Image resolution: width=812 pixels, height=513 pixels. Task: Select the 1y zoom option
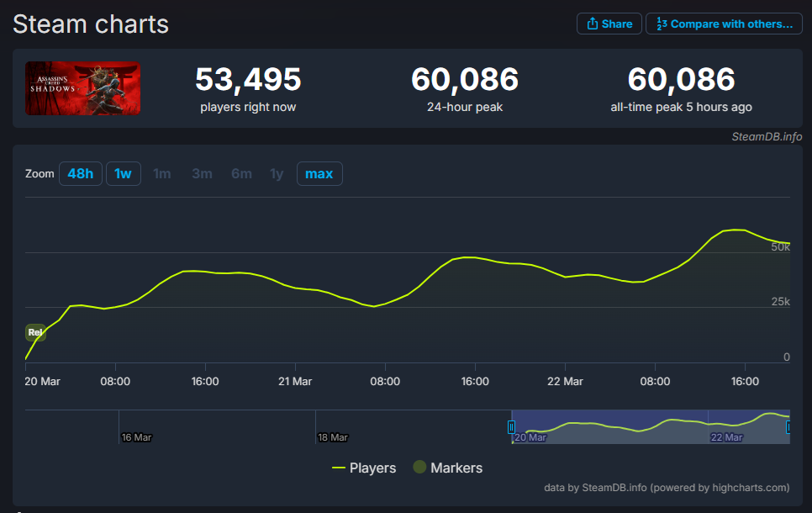click(x=277, y=173)
